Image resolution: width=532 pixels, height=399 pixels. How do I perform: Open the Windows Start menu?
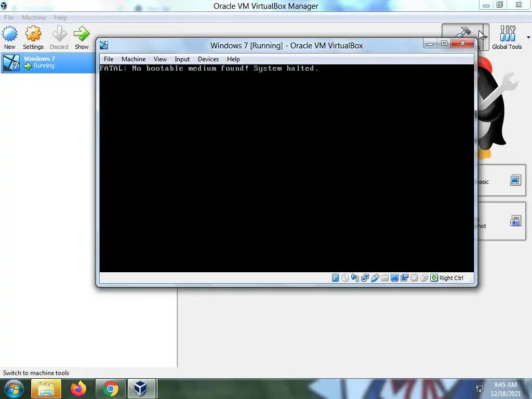(x=13, y=389)
